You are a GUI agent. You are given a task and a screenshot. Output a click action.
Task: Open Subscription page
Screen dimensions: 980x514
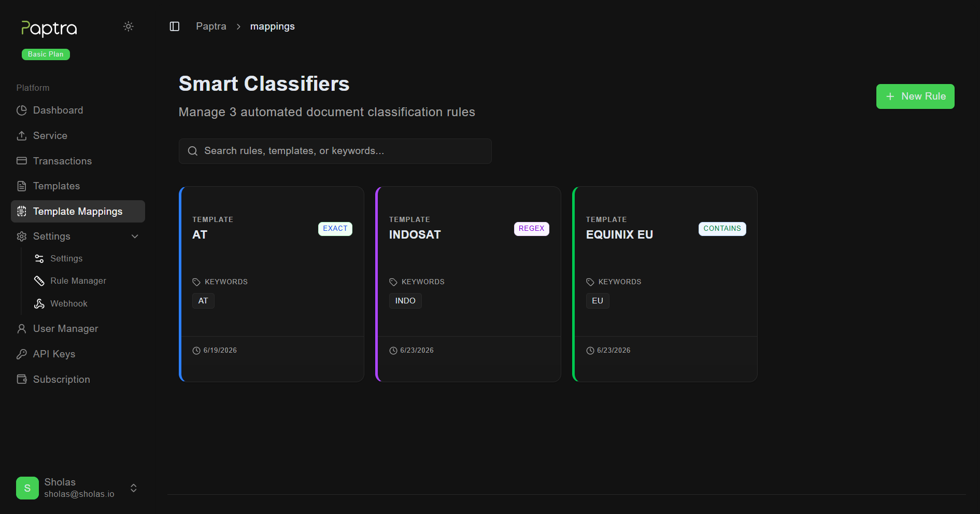(x=78, y=380)
